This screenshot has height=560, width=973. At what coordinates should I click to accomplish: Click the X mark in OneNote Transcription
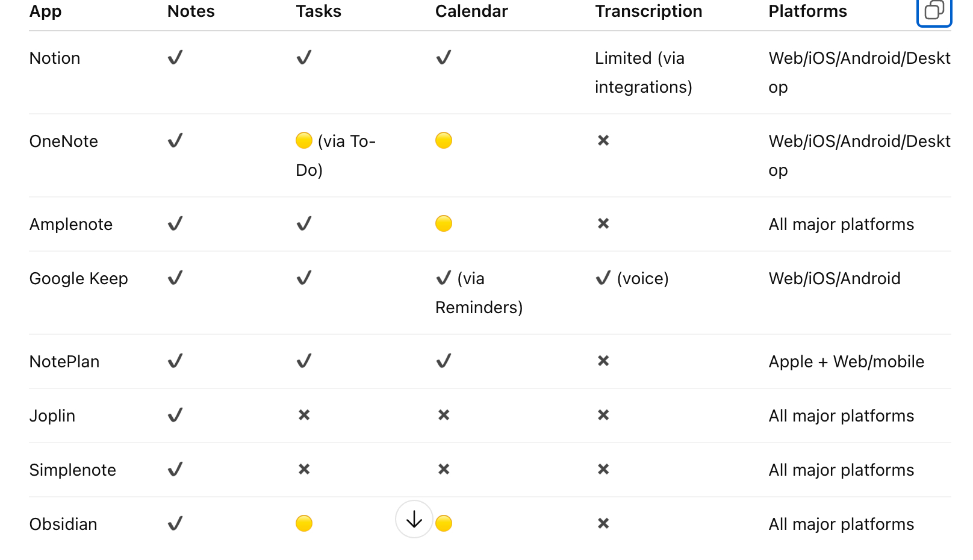(603, 141)
